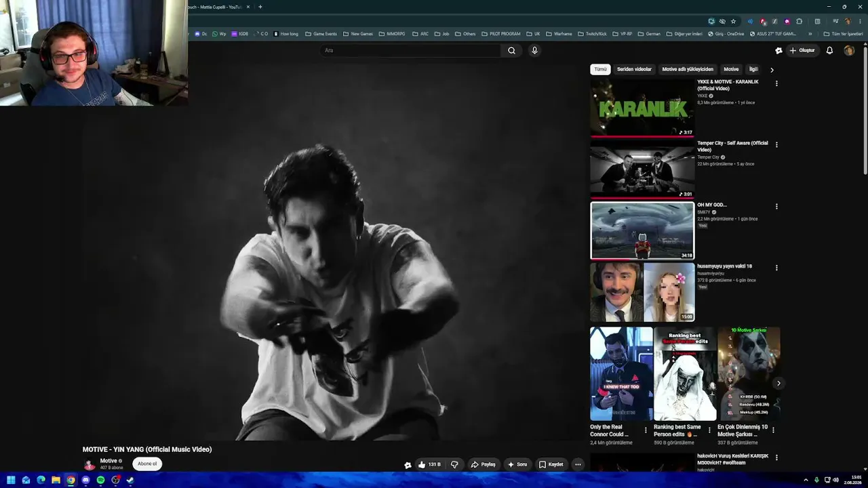The image size is (868, 488).
Task: Open options for hakovicH video
Action: [x=776, y=457]
